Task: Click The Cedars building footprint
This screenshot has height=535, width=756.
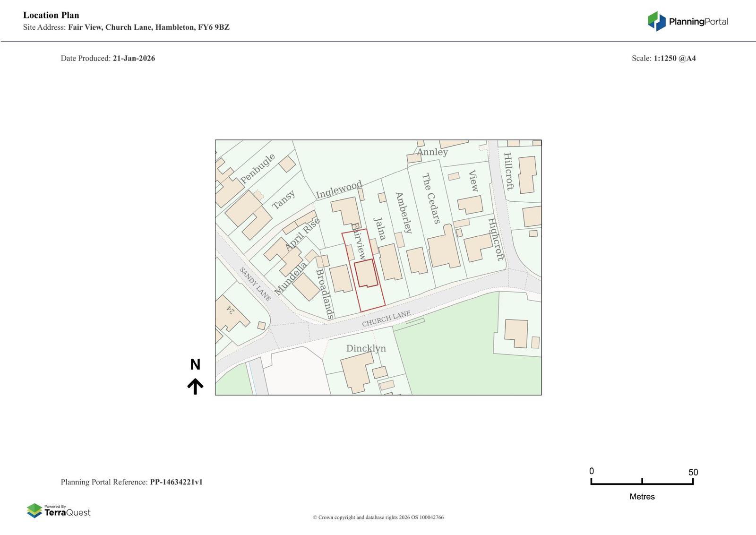Action: [x=443, y=249]
